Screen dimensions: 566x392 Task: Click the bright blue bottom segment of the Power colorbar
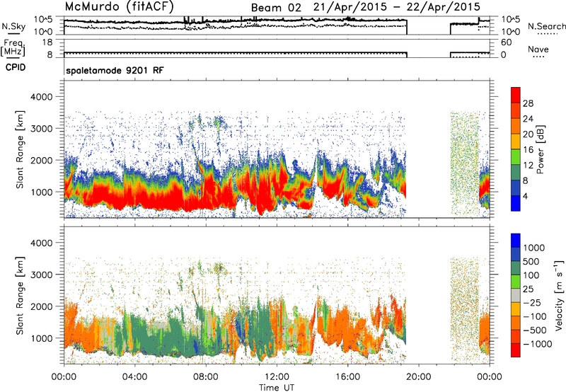tap(516, 203)
